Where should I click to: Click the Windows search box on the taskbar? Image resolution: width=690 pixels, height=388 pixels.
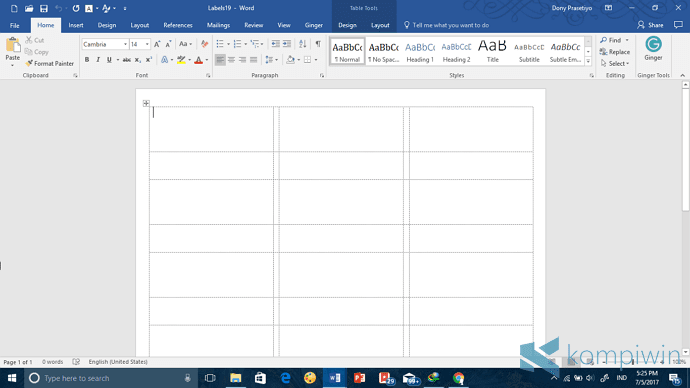(110, 378)
